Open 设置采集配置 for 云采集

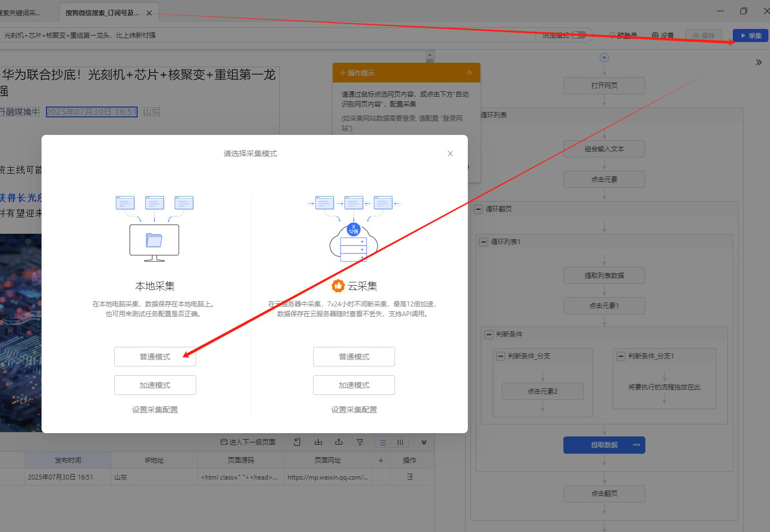point(354,410)
